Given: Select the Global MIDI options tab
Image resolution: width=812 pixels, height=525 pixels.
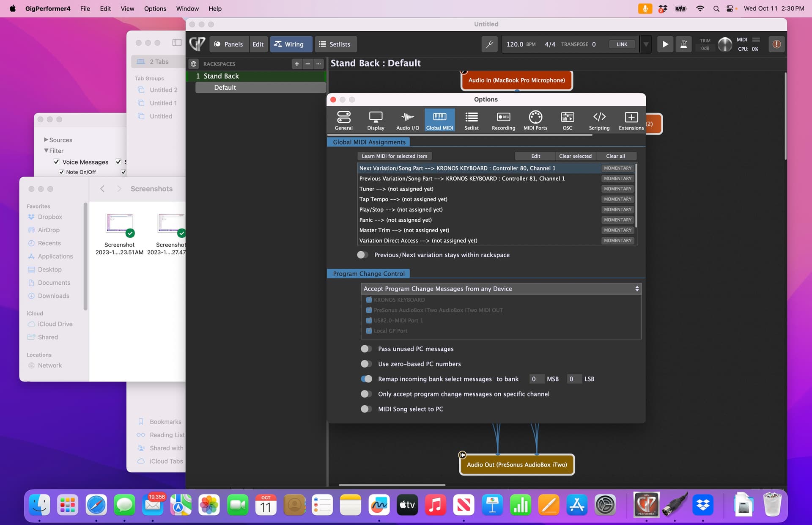Looking at the screenshot, I should [439, 120].
